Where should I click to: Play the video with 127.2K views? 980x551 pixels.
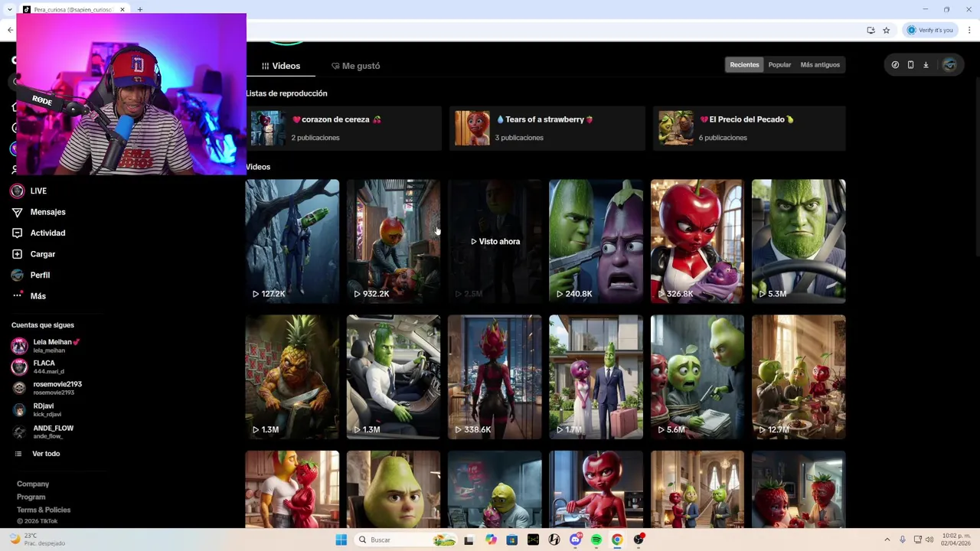292,241
